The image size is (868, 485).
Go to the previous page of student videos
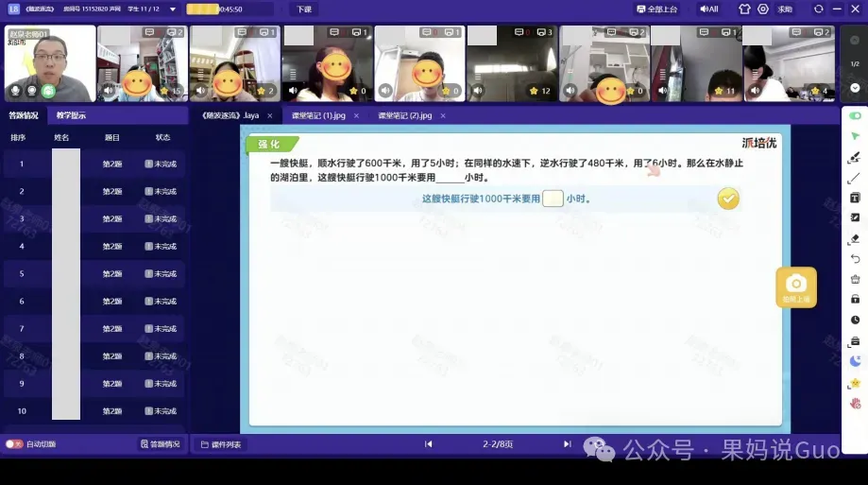click(855, 41)
